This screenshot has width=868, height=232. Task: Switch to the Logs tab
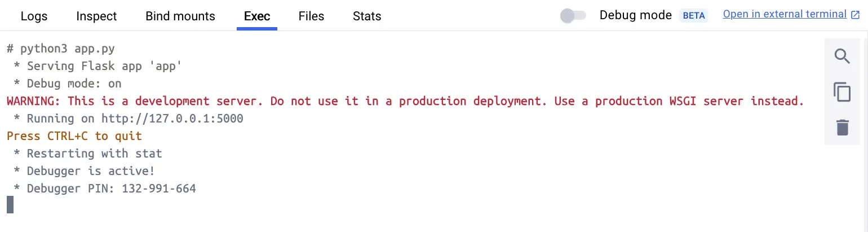34,16
